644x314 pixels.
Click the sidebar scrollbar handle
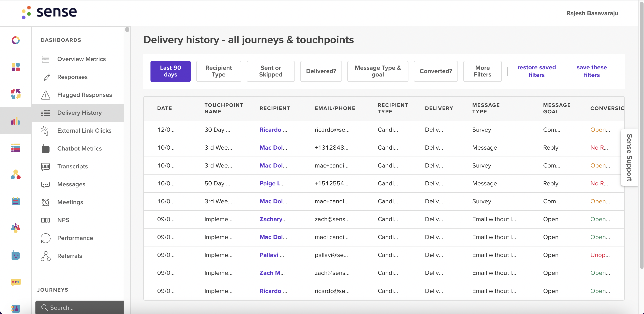point(127,30)
